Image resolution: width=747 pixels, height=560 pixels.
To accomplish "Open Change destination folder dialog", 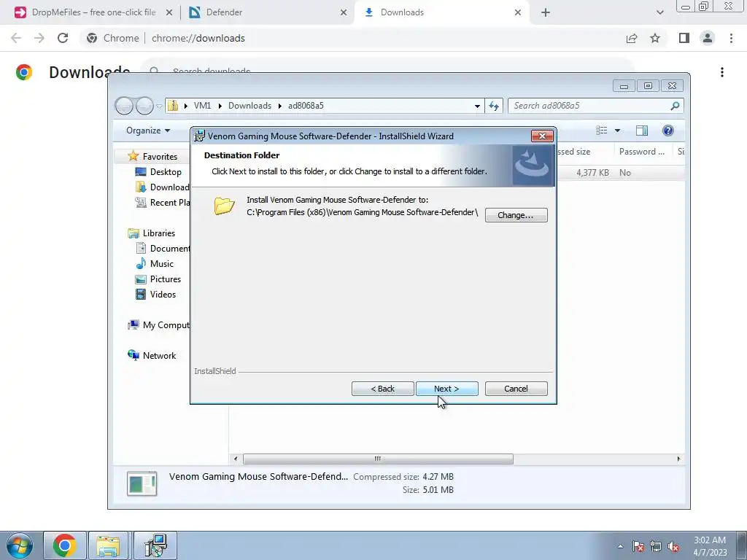I will 516,215.
